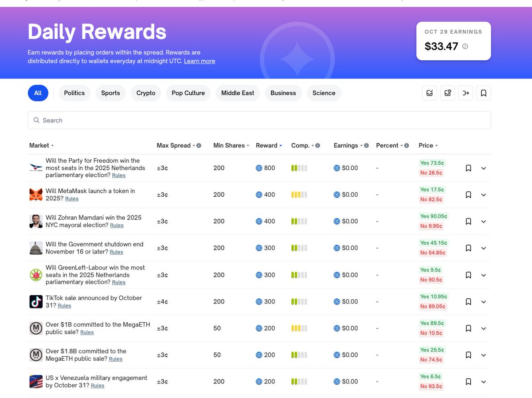Click the inbox with checkmark filter icon
Screen dimensions: 532x398
(429, 93)
